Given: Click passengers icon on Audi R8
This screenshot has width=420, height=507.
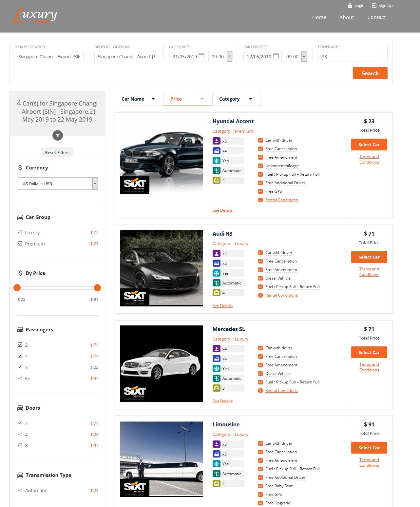Looking at the screenshot, I should click(x=217, y=253).
